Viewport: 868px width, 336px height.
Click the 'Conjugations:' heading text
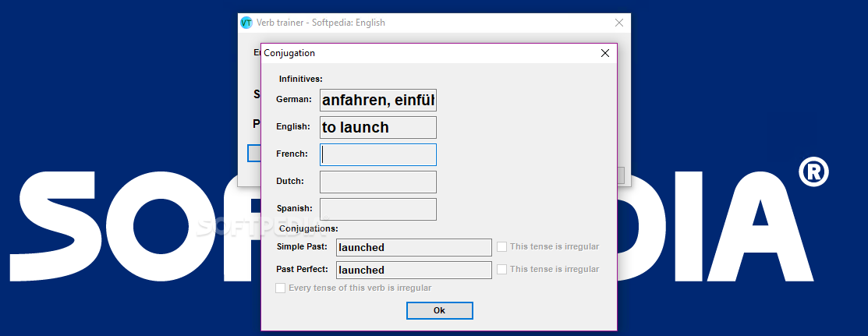coord(308,228)
